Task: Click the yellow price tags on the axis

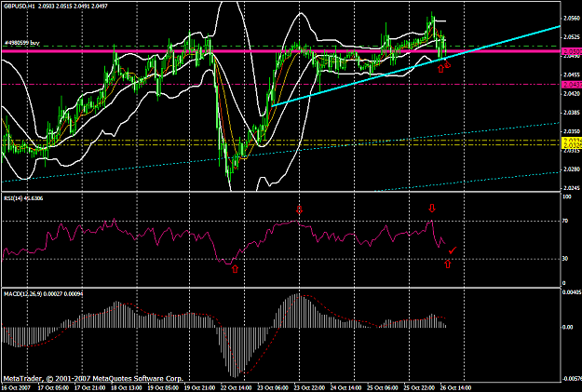Action: coord(572,142)
